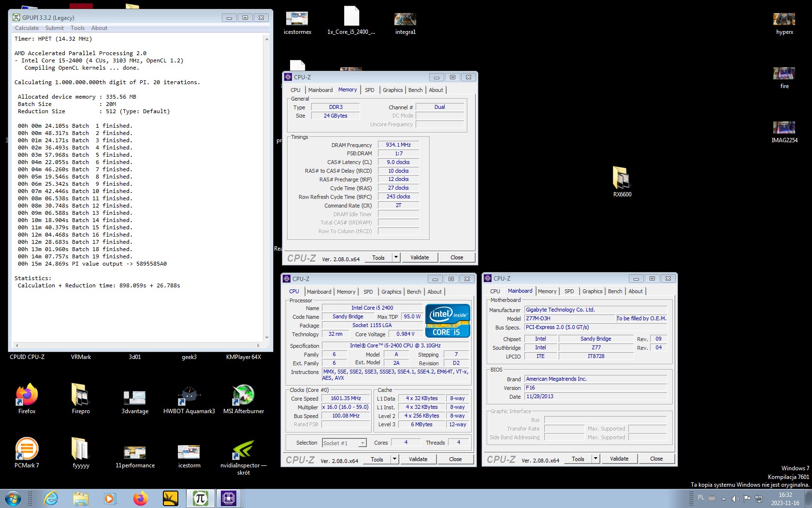The height and width of the screenshot is (508, 812).
Task: Select Mainboard tab in CPU CPU-Z window
Action: [319, 292]
